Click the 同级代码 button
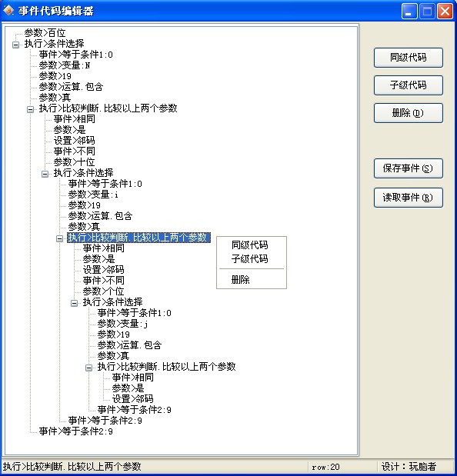The image size is (457, 476). [x=408, y=58]
